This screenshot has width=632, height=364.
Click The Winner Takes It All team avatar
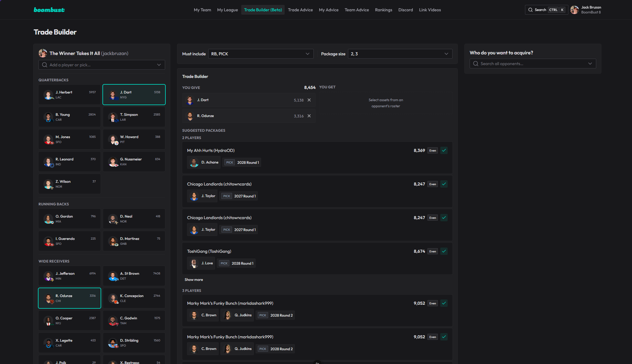pyautogui.click(x=43, y=53)
